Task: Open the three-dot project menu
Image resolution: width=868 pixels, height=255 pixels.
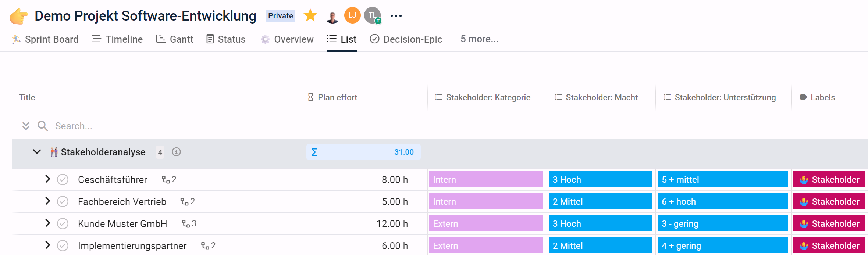Action: [x=396, y=16]
